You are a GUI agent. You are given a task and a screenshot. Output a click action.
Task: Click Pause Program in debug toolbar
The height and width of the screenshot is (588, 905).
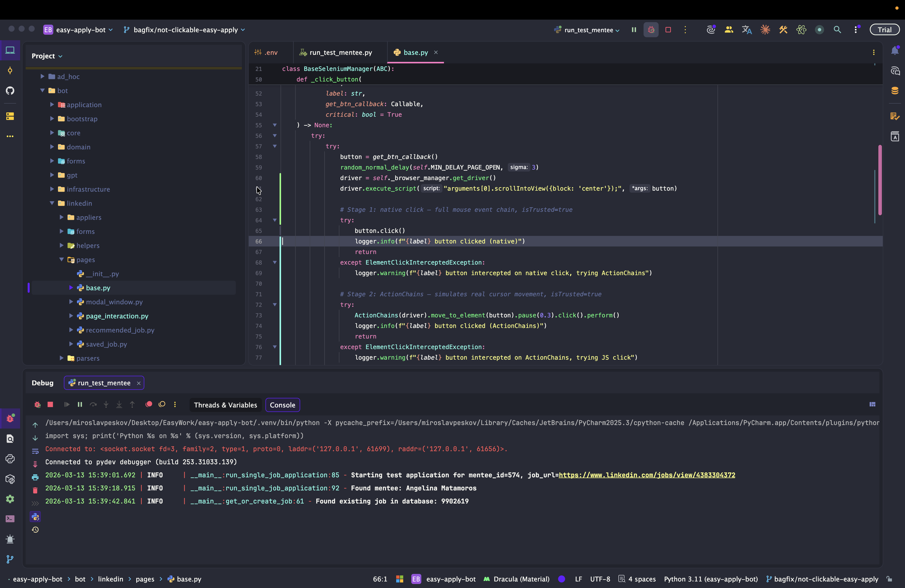pos(80,405)
